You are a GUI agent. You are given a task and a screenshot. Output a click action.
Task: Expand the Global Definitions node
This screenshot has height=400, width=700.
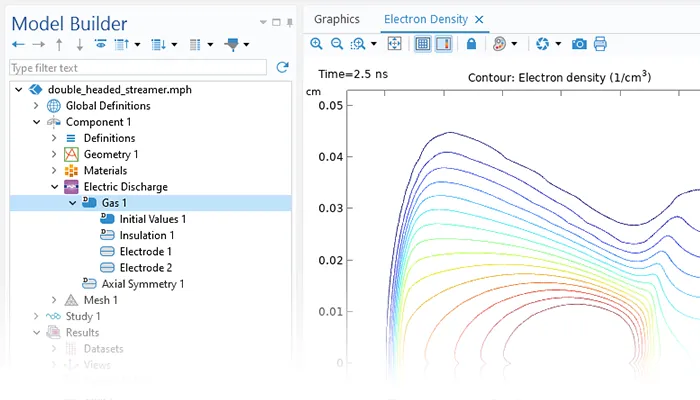coord(37,106)
